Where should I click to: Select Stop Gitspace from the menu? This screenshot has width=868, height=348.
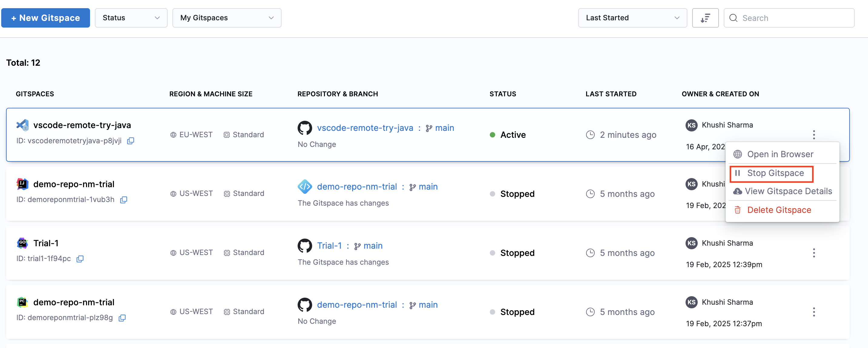click(775, 173)
